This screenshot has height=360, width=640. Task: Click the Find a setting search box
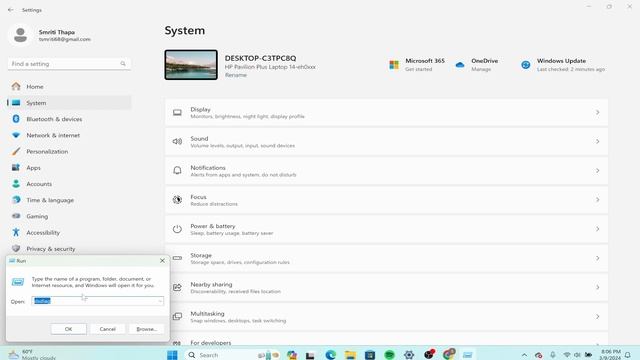pos(69,64)
